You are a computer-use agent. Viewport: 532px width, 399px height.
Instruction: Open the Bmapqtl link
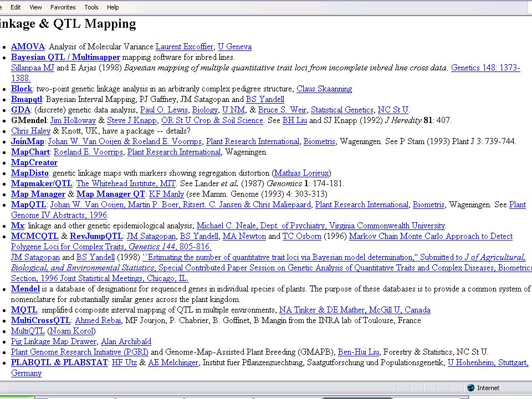27,99
